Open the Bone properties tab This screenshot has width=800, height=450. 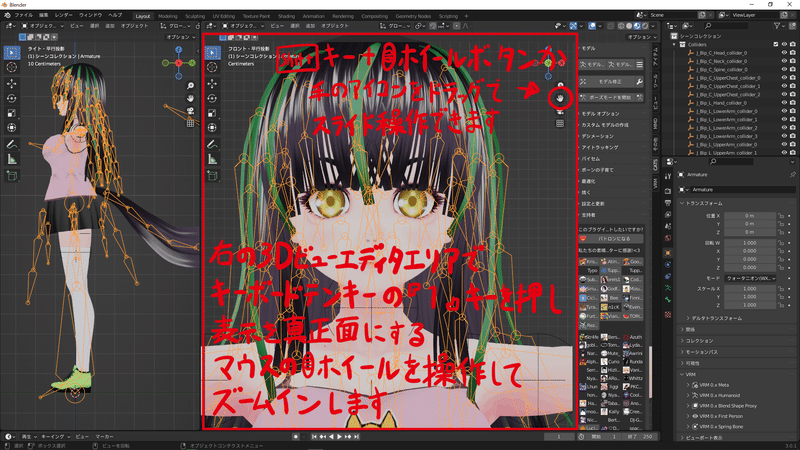tap(668, 300)
